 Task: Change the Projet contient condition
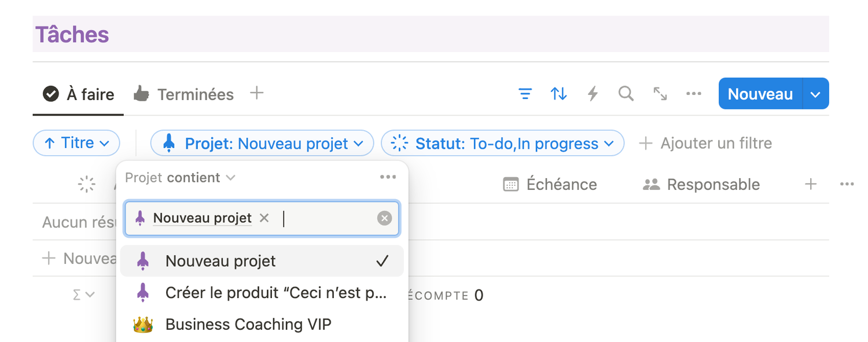(x=180, y=178)
